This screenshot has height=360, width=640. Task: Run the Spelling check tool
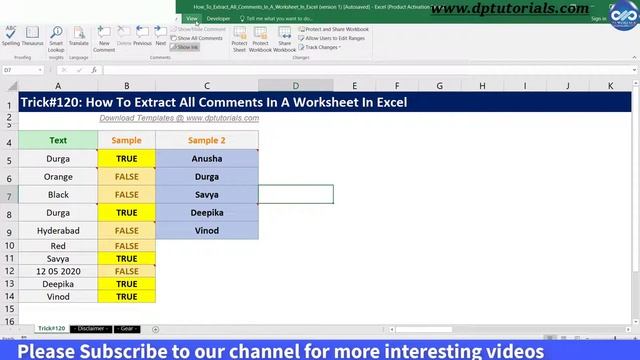tap(11, 36)
